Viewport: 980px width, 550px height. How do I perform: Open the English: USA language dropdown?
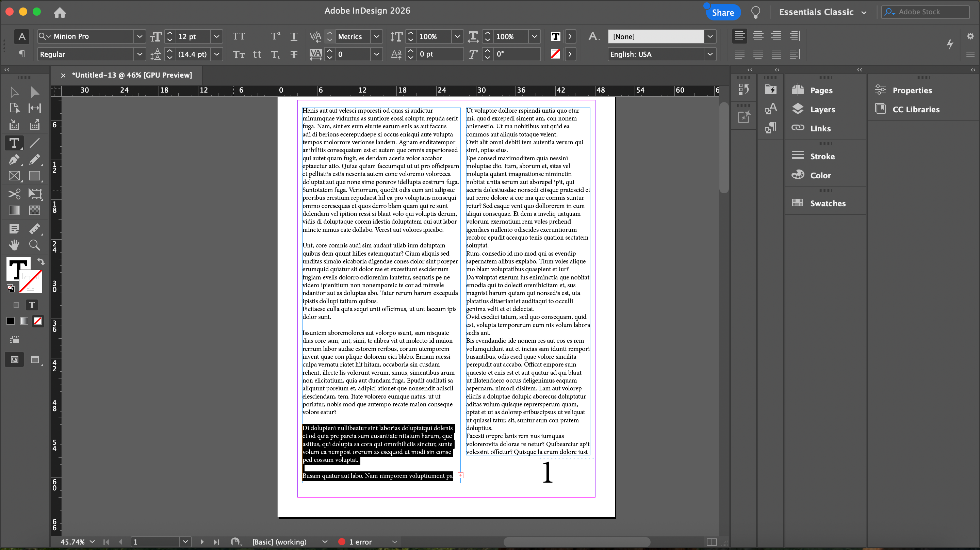710,54
